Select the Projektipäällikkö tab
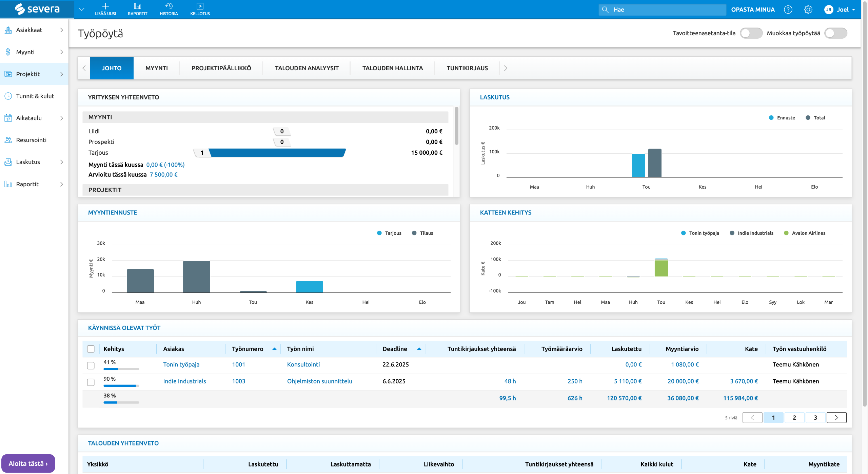Viewport: 868px width, 474px height. tap(221, 68)
